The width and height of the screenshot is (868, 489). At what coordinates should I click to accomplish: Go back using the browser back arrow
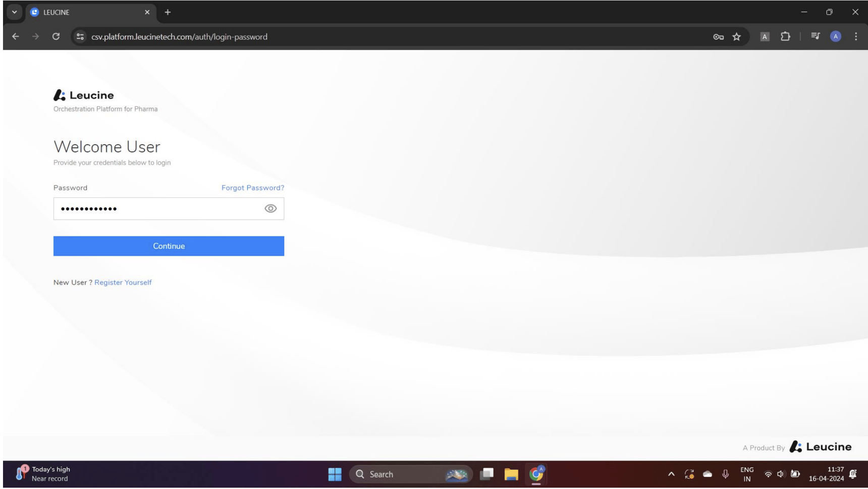16,36
